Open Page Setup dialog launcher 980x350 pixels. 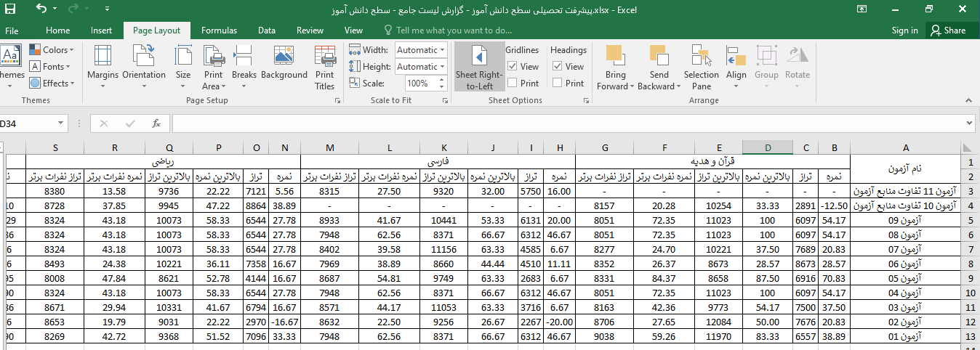(337, 100)
